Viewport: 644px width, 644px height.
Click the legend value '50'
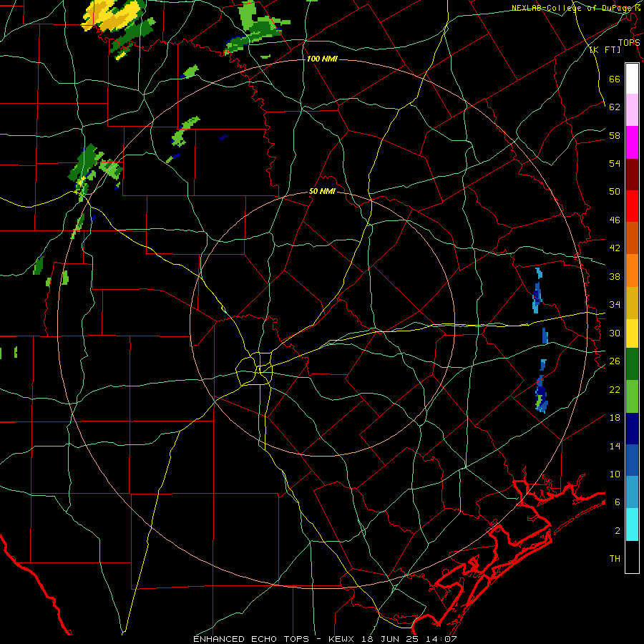click(615, 192)
